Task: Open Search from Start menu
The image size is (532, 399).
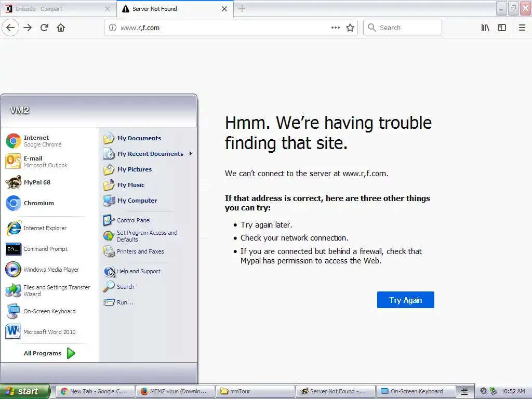Action: (x=148, y=287)
